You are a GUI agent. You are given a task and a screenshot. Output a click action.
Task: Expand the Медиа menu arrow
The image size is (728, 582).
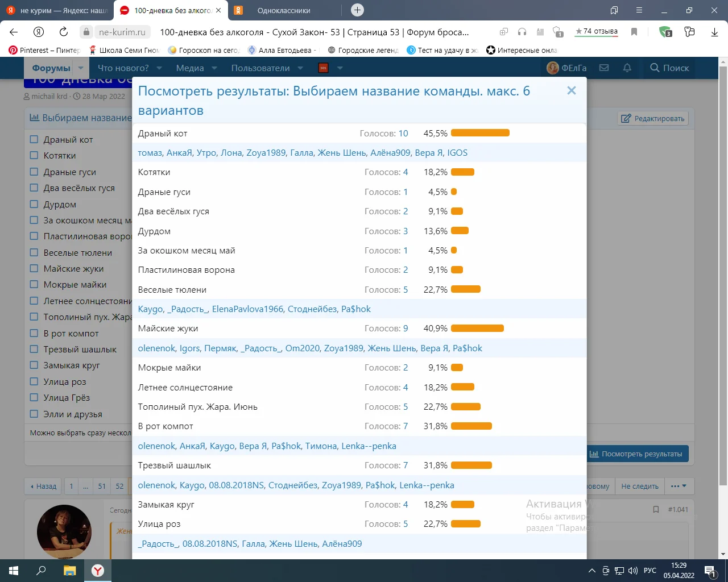click(x=214, y=68)
